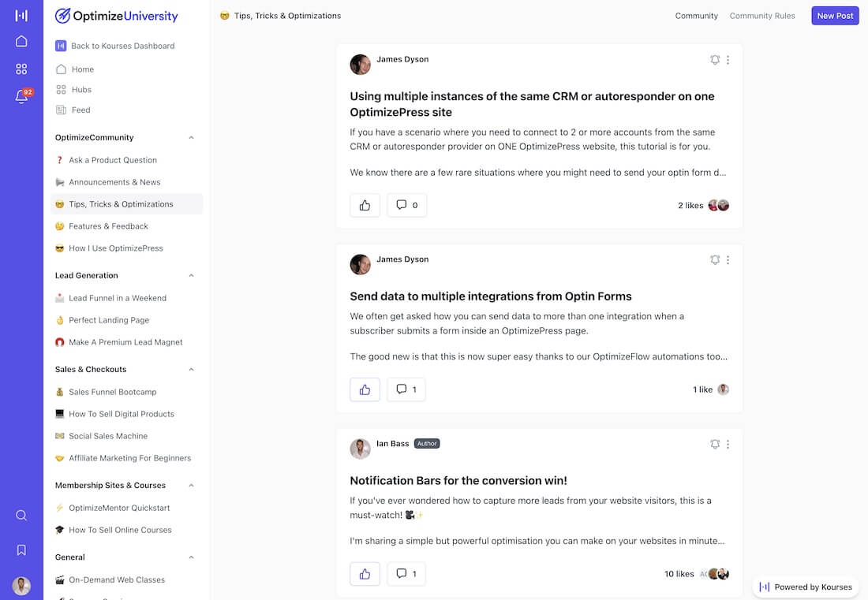Screen dimensions: 868x600
Task: Open Home in sidebar
Action: pyautogui.click(x=75, y=69)
